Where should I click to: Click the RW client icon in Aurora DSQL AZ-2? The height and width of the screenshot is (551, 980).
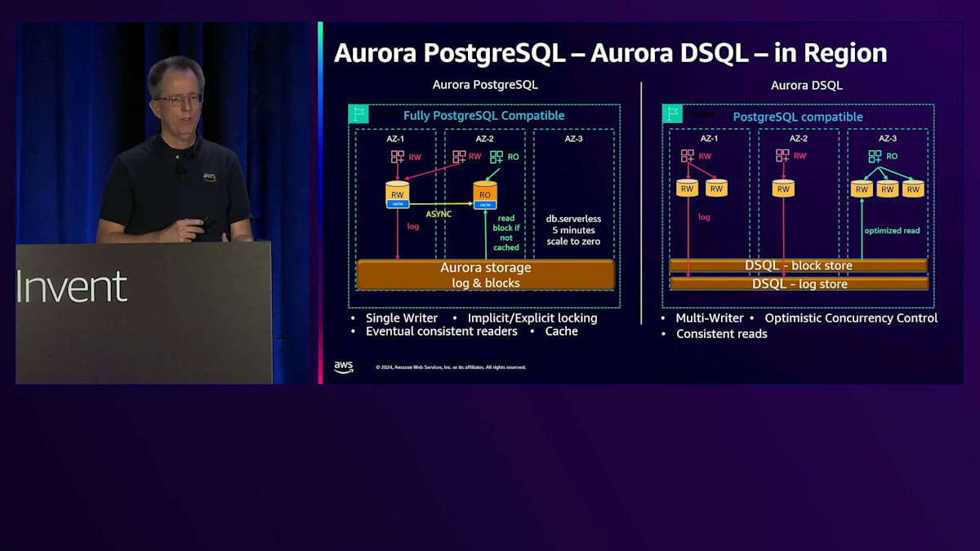pyautogui.click(x=782, y=156)
